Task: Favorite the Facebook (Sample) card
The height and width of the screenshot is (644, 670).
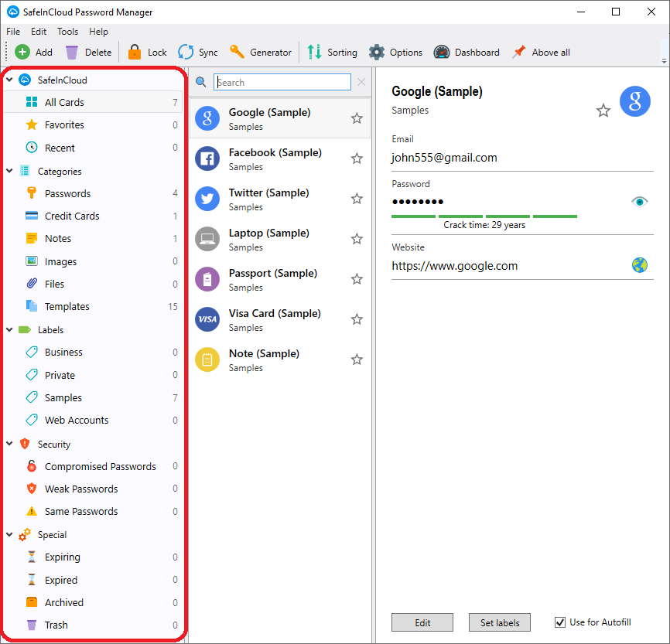Action: pyautogui.click(x=357, y=158)
